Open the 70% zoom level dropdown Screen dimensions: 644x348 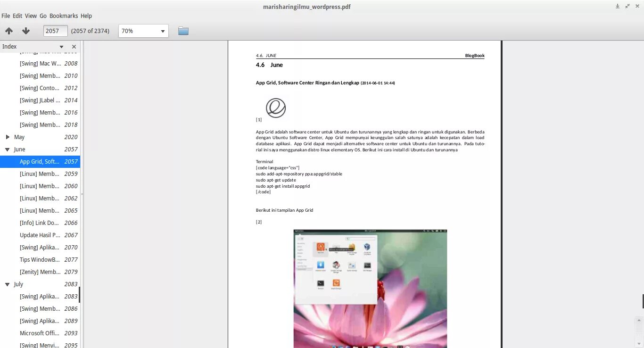point(143,31)
